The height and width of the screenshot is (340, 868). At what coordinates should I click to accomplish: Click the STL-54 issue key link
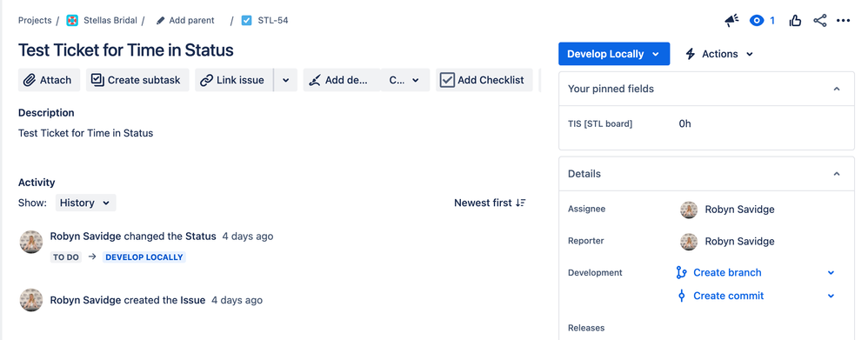(273, 21)
